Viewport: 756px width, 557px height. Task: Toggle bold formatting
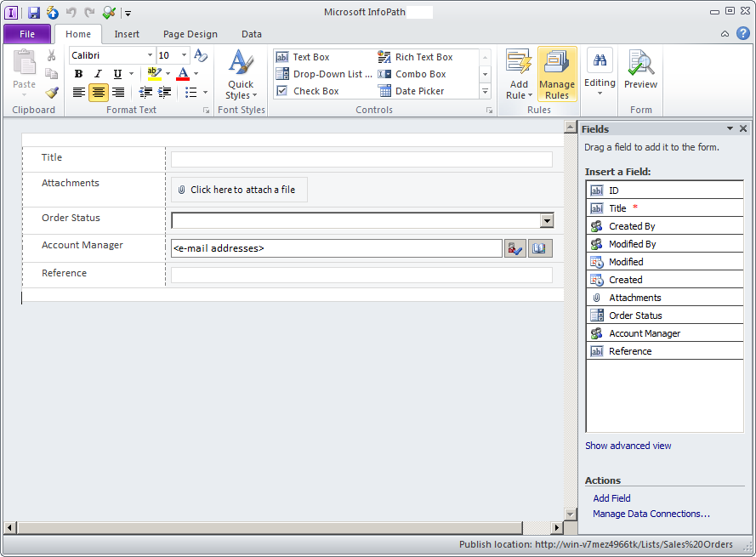pos(78,74)
